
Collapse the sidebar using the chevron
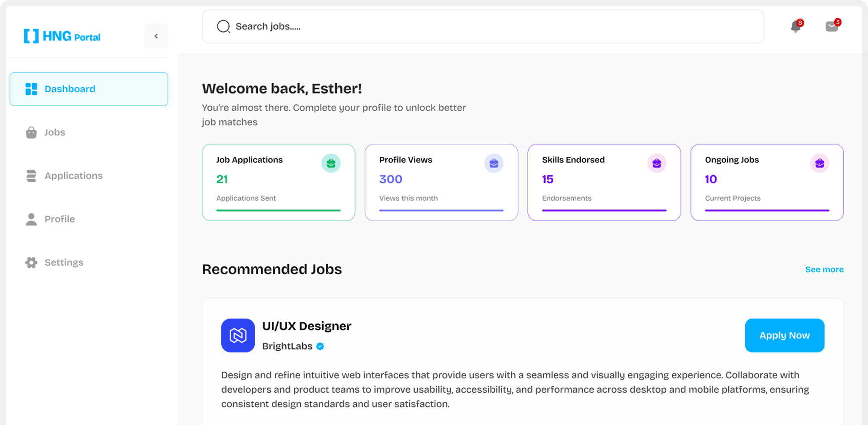click(x=156, y=36)
